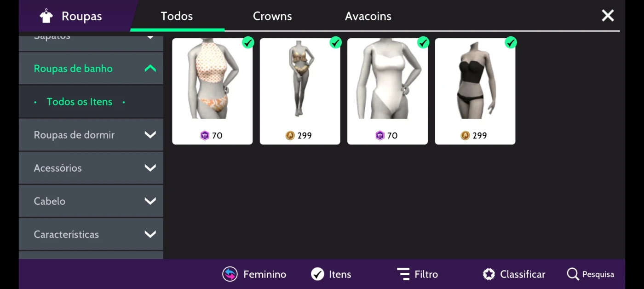Click the Classificar star badge icon

click(x=489, y=274)
